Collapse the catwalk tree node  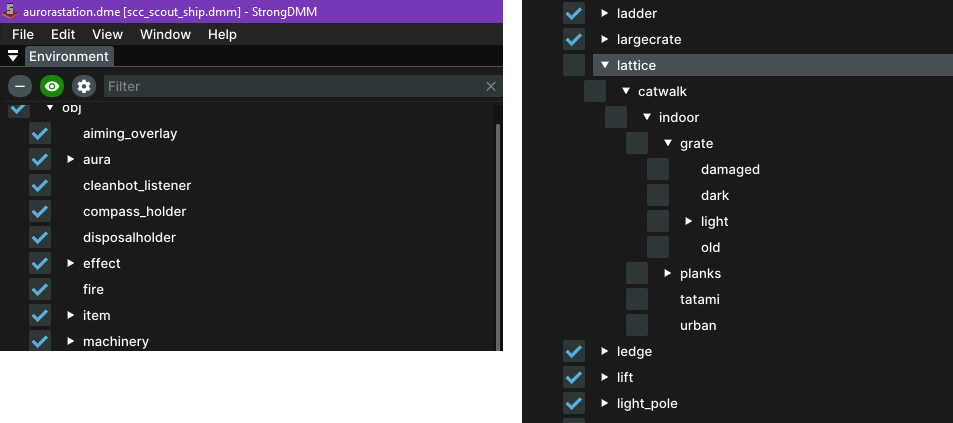tap(626, 91)
